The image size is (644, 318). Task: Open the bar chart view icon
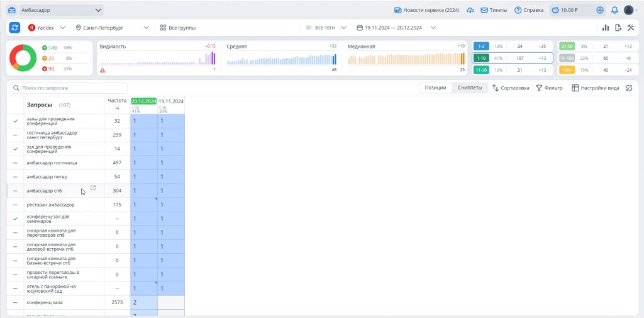[x=606, y=28]
